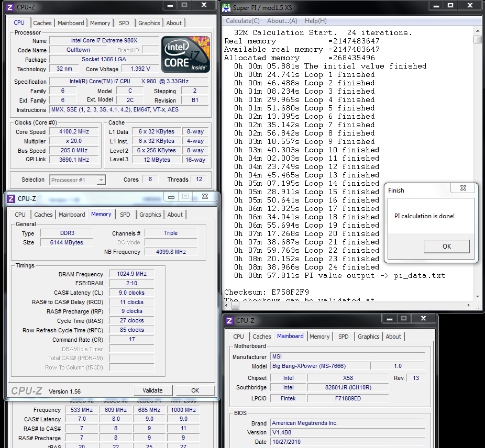
Task: Click the QPI Link value '3690.1 MHz'
Action: coord(74,160)
